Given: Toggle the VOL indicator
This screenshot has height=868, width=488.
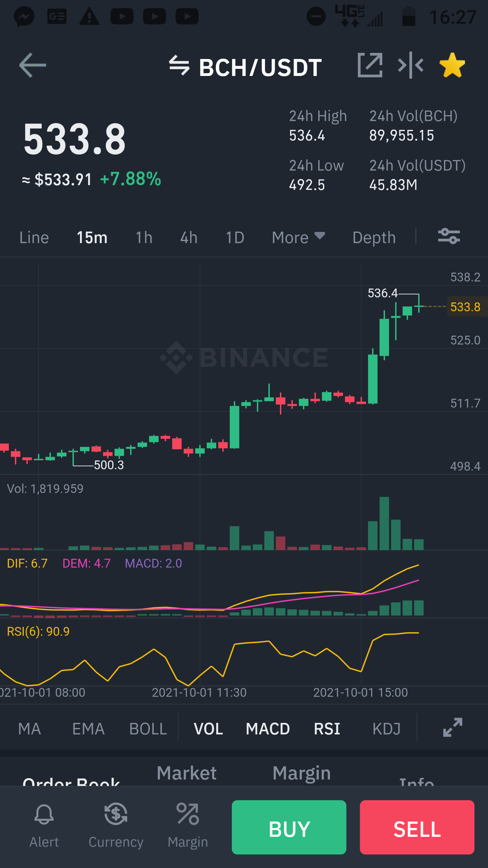Looking at the screenshot, I should (x=208, y=729).
